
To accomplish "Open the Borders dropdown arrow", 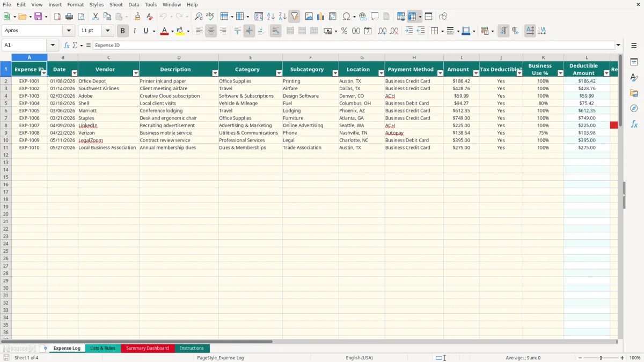I will click(x=442, y=31).
